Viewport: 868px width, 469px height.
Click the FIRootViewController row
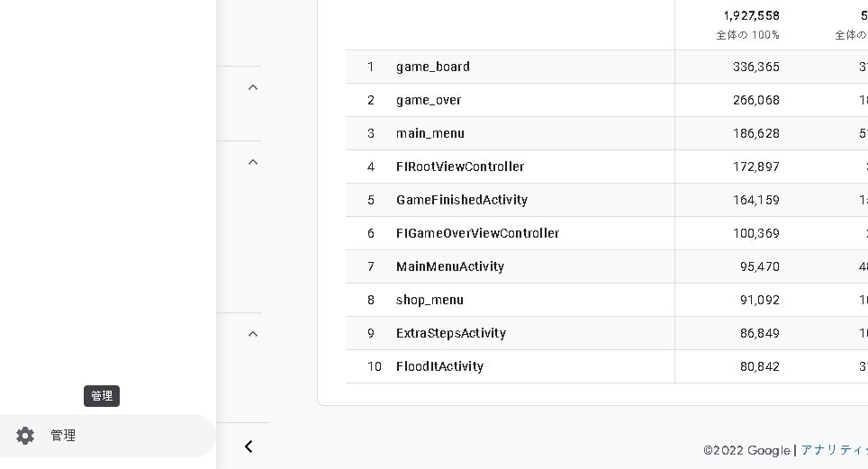pyautogui.click(x=460, y=167)
